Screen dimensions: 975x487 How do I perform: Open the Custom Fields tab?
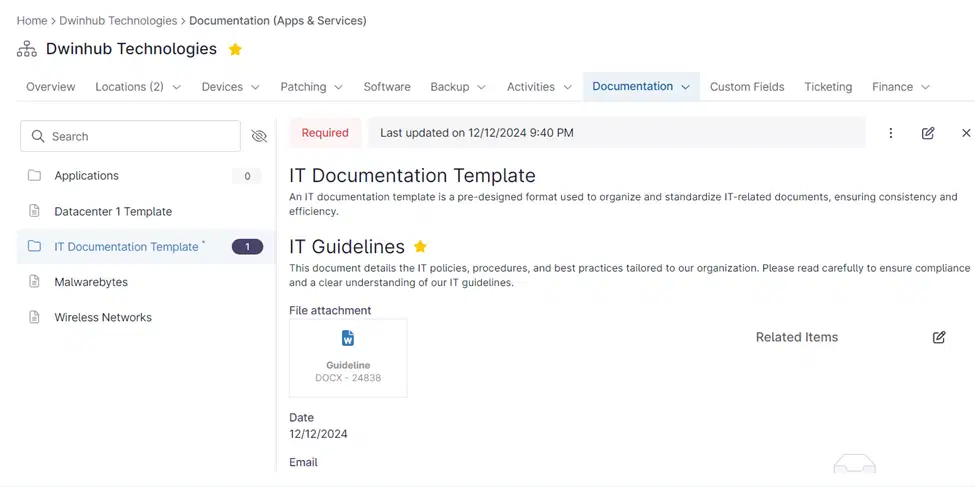(x=747, y=87)
